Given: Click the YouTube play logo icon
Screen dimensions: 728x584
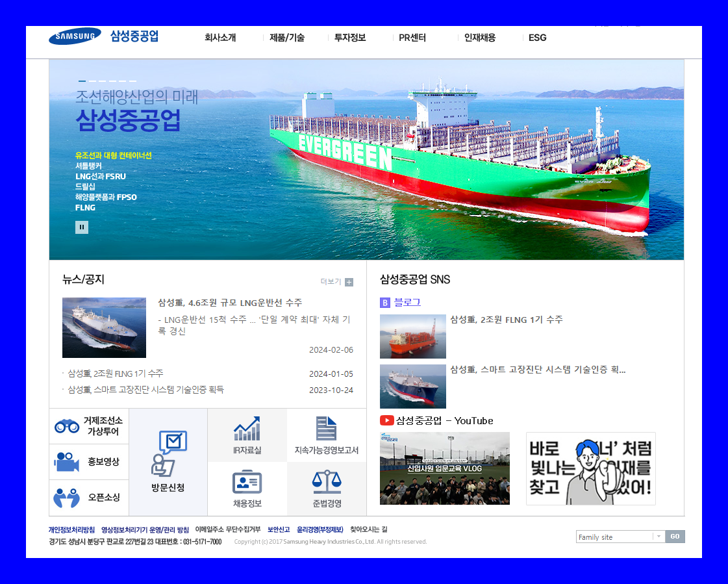Looking at the screenshot, I should 387,420.
